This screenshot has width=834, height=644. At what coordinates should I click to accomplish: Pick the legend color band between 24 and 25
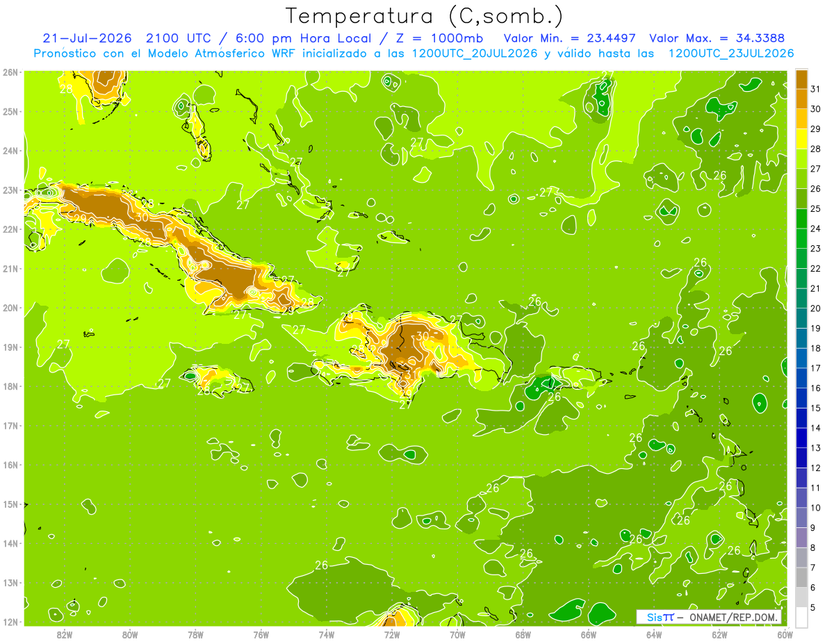coord(801,219)
